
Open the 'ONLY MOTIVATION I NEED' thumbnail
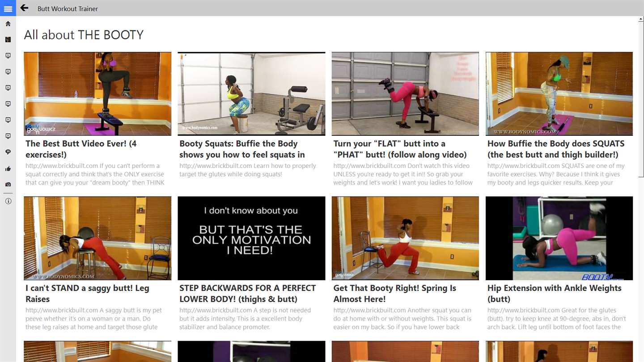click(251, 238)
